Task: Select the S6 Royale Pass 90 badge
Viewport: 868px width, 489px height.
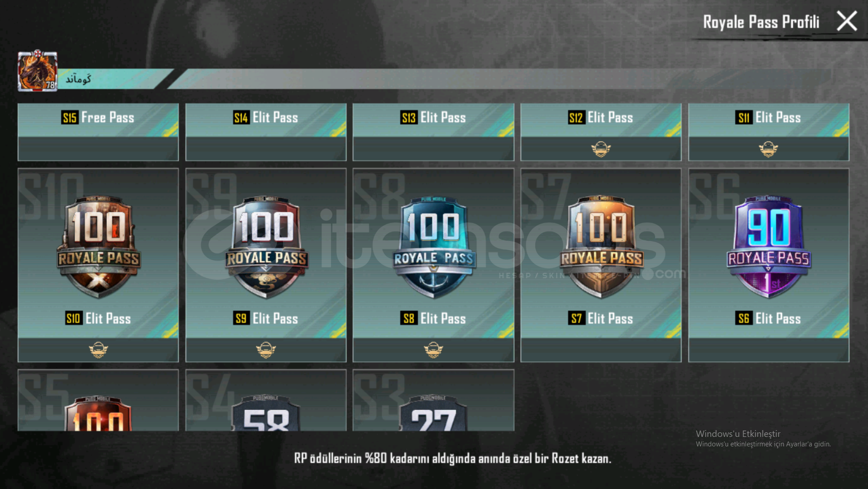Action: 769,247
